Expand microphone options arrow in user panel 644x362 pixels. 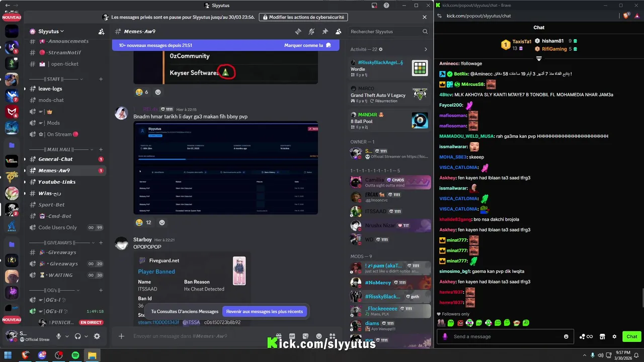coord(67,336)
